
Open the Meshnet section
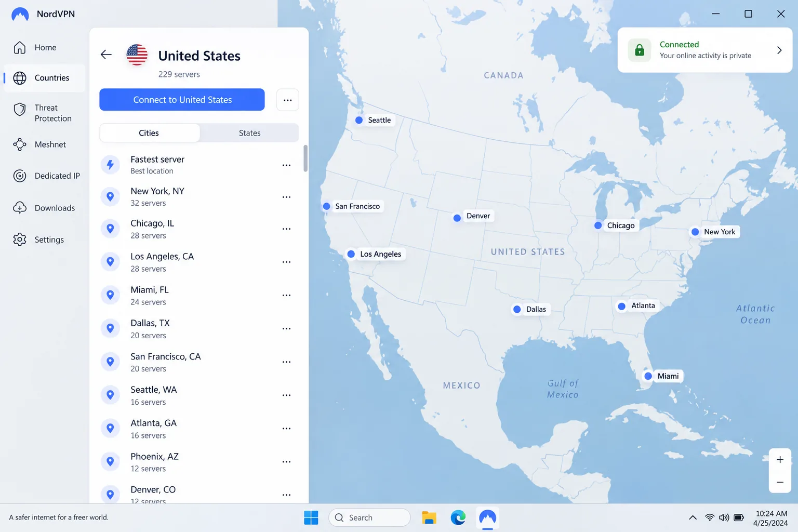(44, 144)
